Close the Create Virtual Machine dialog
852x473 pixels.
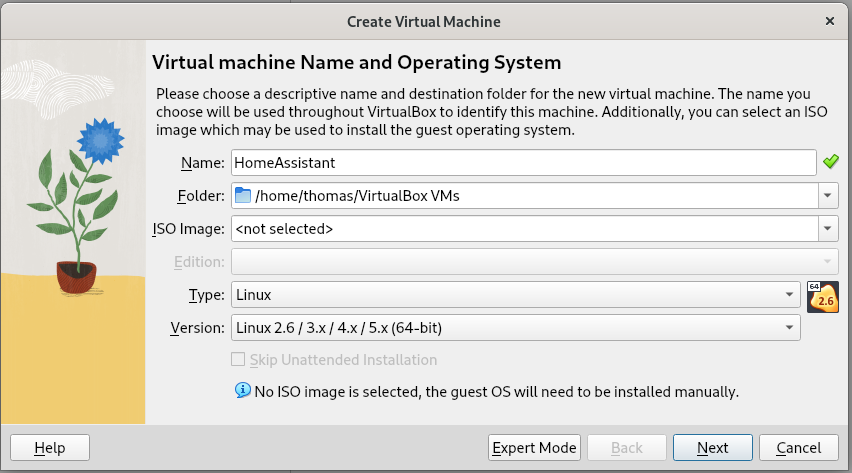tap(829, 21)
